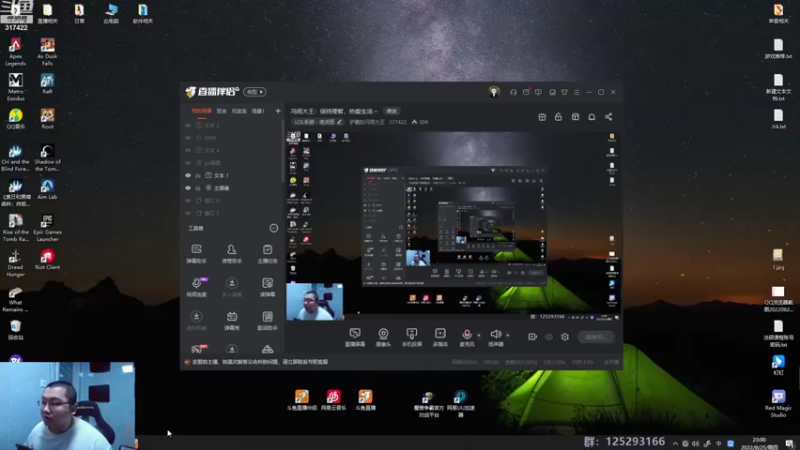Click the button right of stream title
800x450 pixels.
[x=391, y=111]
